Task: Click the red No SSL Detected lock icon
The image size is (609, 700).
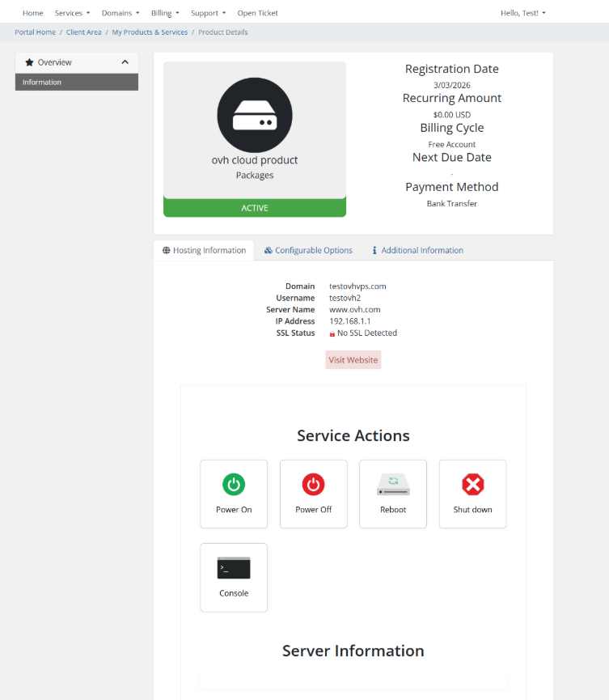Action: click(332, 333)
